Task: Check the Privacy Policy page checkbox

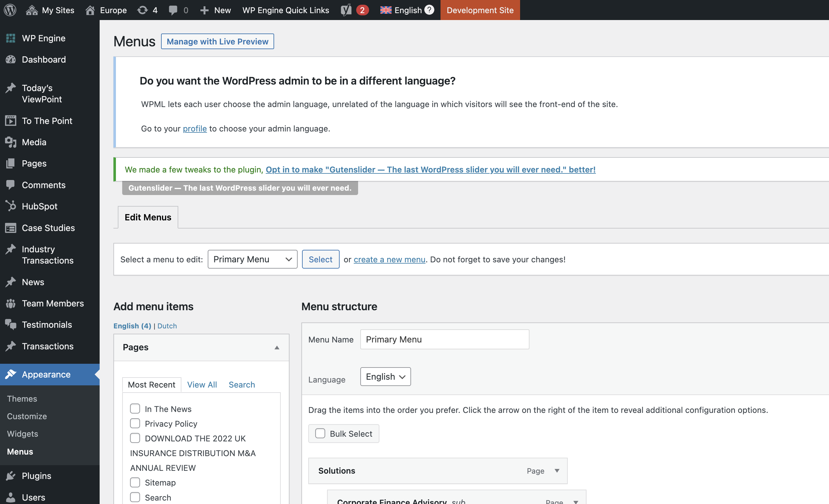Action: pyautogui.click(x=135, y=423)
